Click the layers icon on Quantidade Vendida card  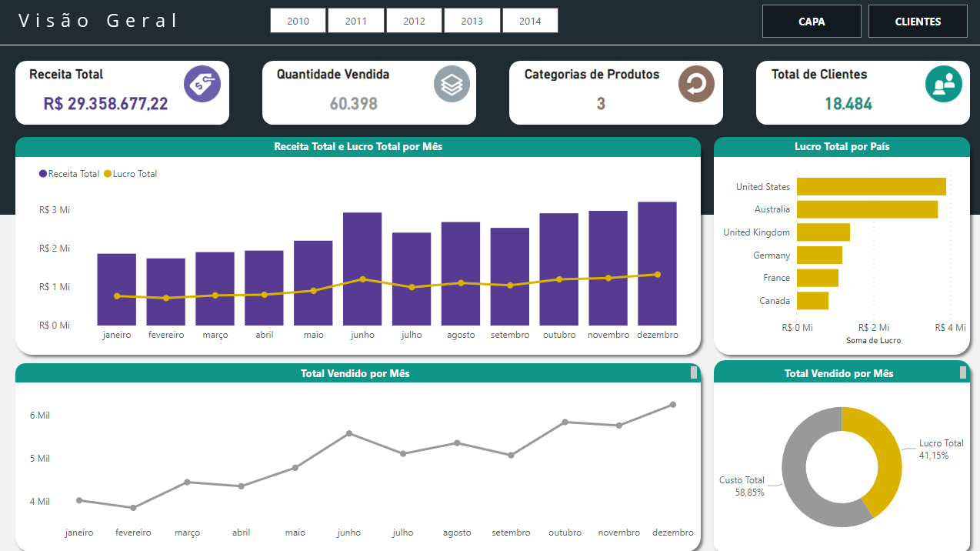tap(451, 83)
